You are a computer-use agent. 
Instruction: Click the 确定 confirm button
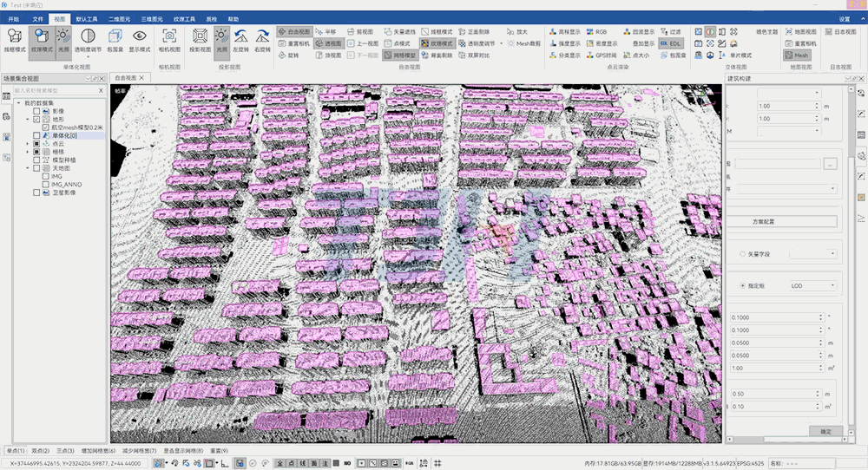pos(825,431)
